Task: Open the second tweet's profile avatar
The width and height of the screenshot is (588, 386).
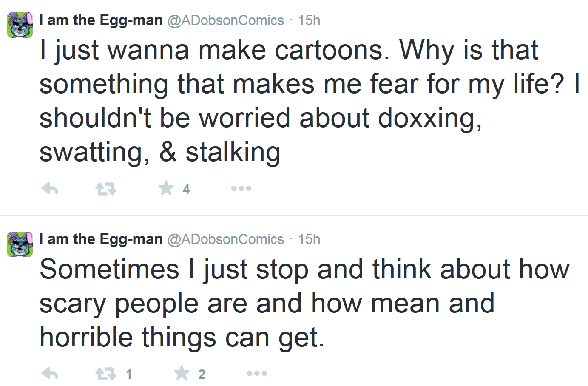Action: (x=20, y=244)
